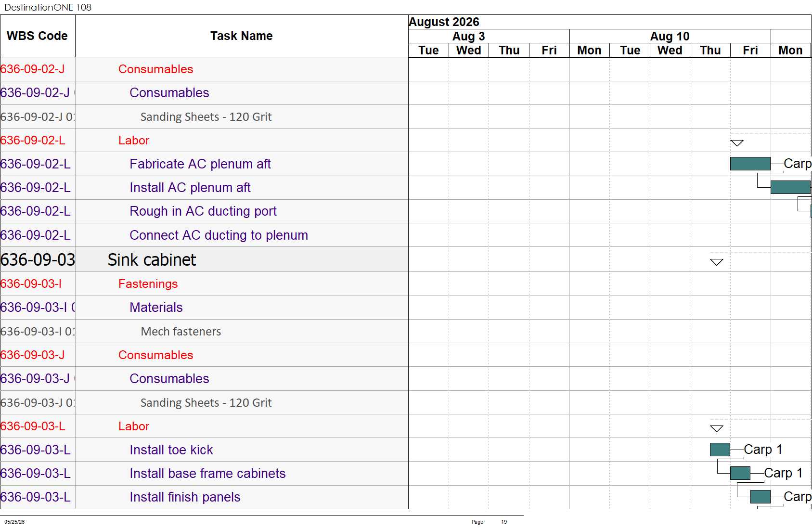812x528 pixels.
Task: Click the Tue day header under Aug 10
Action: coord(630,51)
